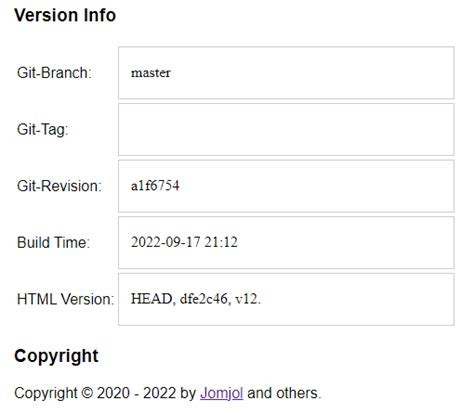Image resolution: width=474 pixels, height=413 pixels.
Task: Click the © symbol in footer
Action: (87, 393)
